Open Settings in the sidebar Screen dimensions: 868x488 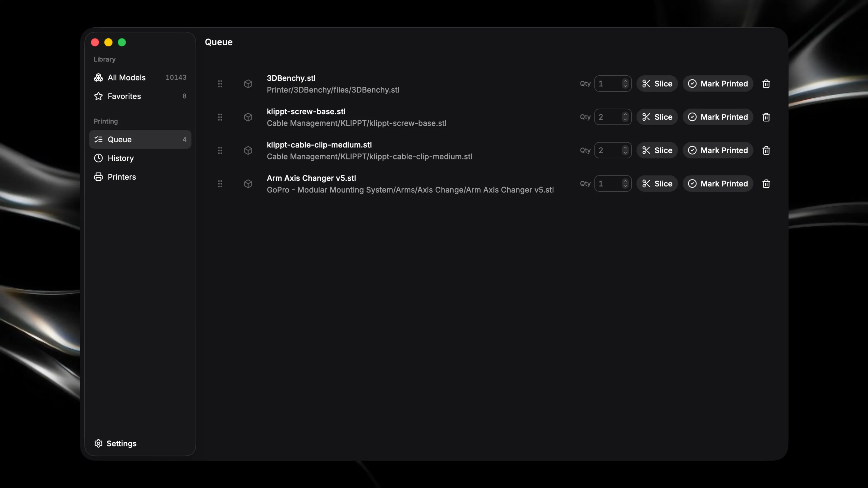click(115, 444)
